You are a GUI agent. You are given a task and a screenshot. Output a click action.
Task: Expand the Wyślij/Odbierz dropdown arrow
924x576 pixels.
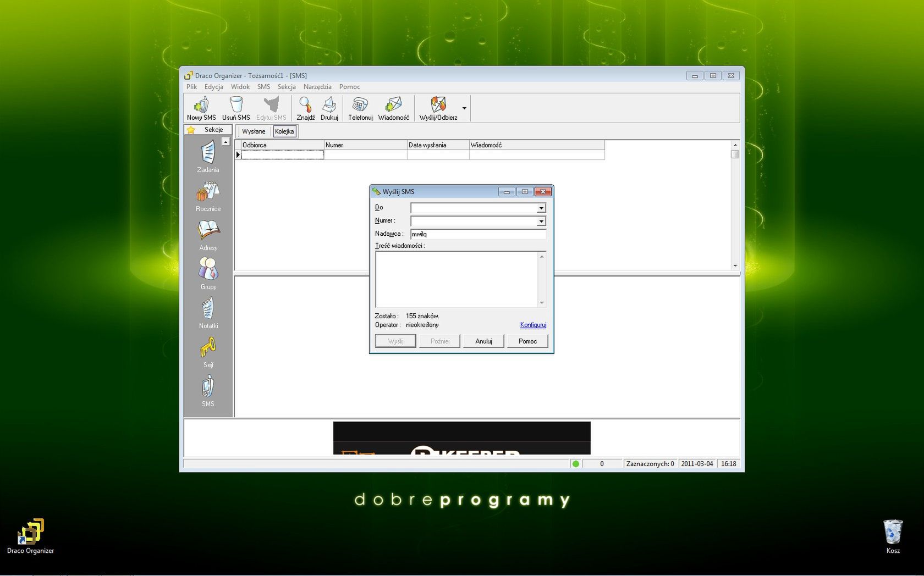click(465, 108)
